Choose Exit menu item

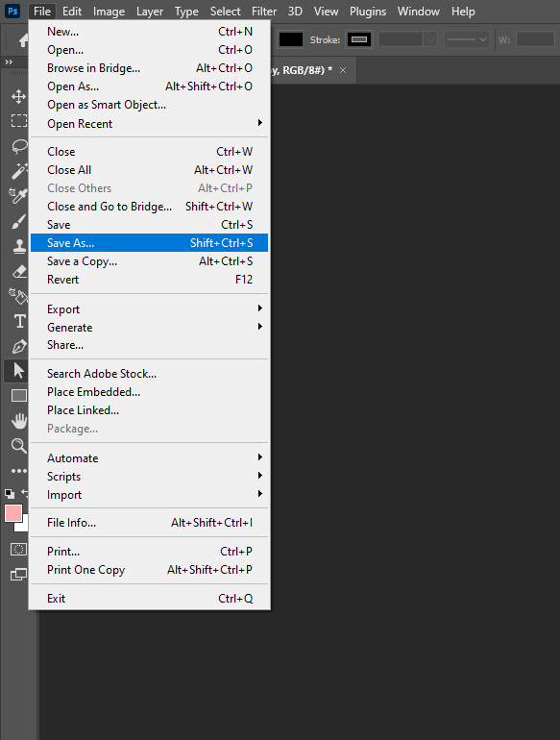(x=149, y=599)
